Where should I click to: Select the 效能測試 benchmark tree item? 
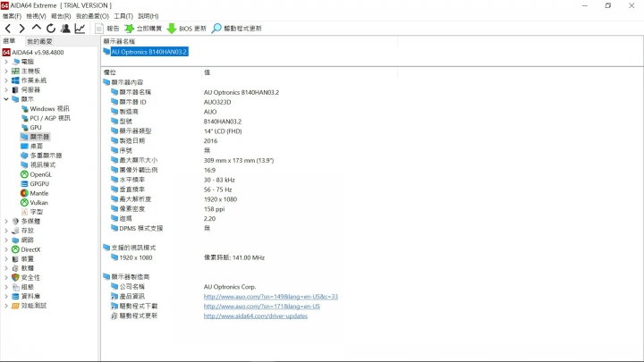pyautogui.click(x=30, y=306)
